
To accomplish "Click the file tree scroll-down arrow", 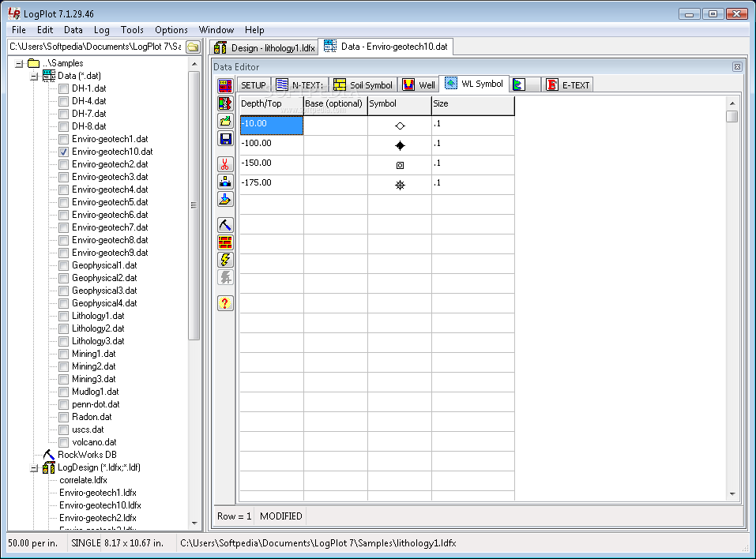I will [x=194, y=523].
